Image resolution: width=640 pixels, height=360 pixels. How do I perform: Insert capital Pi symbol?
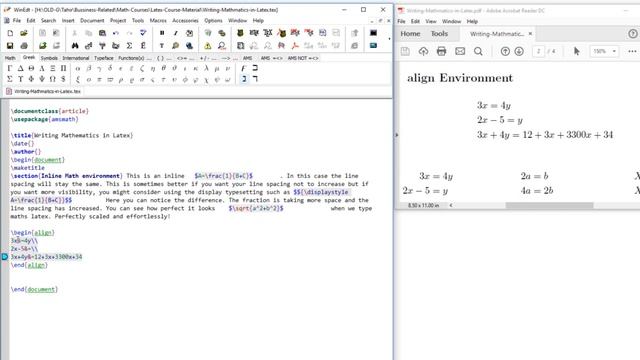(x=63, y=68)
